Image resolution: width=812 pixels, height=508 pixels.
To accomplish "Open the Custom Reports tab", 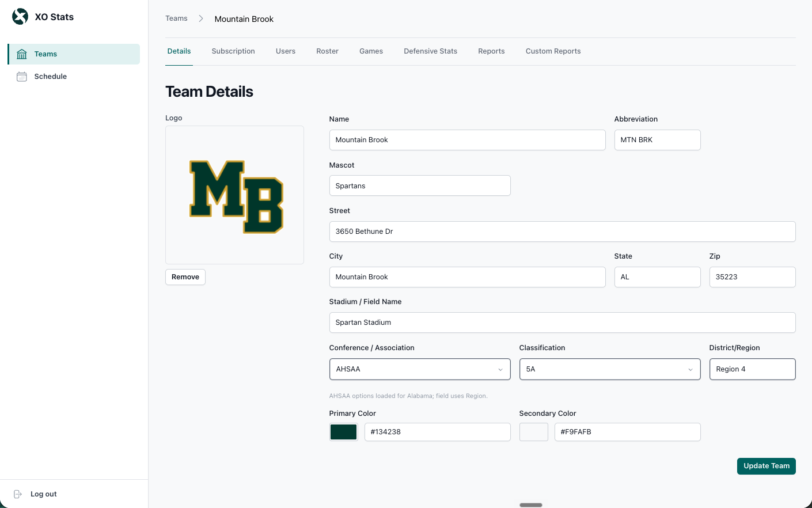I will 553,51.
